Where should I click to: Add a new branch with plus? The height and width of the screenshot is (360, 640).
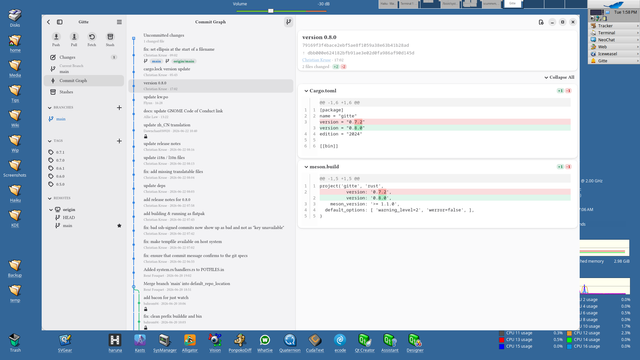[119, 108]
